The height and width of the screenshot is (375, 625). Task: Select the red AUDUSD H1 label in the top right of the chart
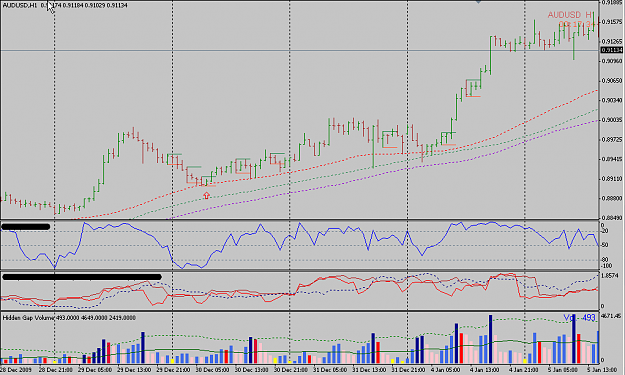[x=571, y=15]
